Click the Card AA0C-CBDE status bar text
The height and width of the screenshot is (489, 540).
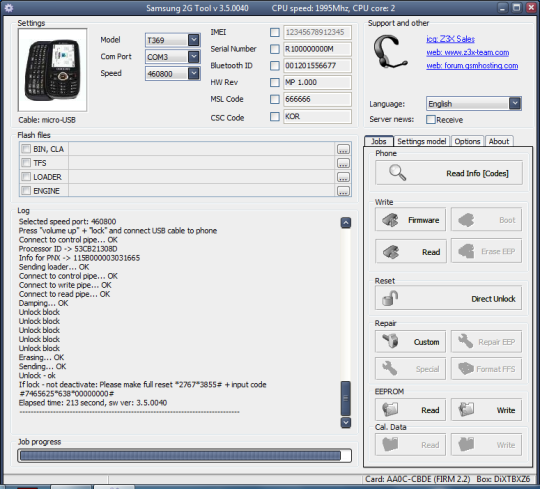pyautogui.click(x=417, y=479)
